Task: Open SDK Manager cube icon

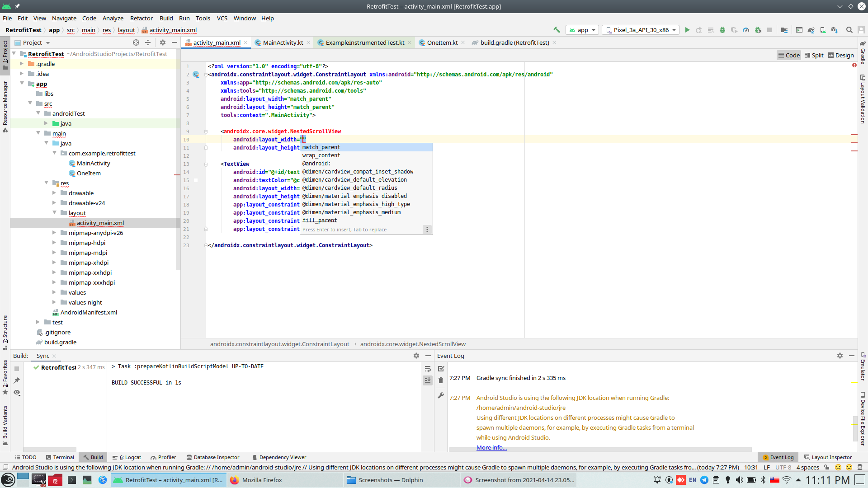Action: tap(835, 30)
